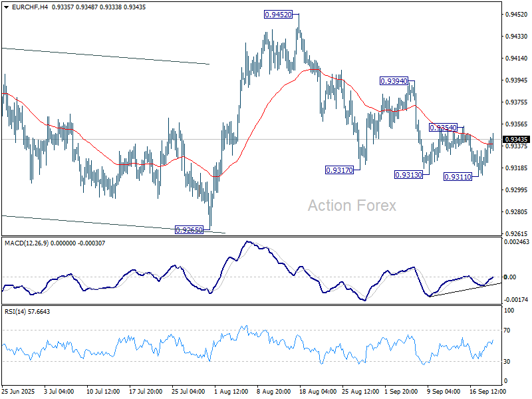The width and height of the screenshot is (532, 399).
Task: Click the RSI 70 level axis label
Action: tap(508, 331)
